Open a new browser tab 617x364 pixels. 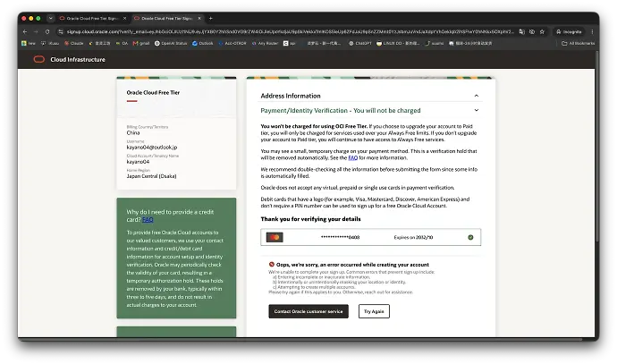210,18
